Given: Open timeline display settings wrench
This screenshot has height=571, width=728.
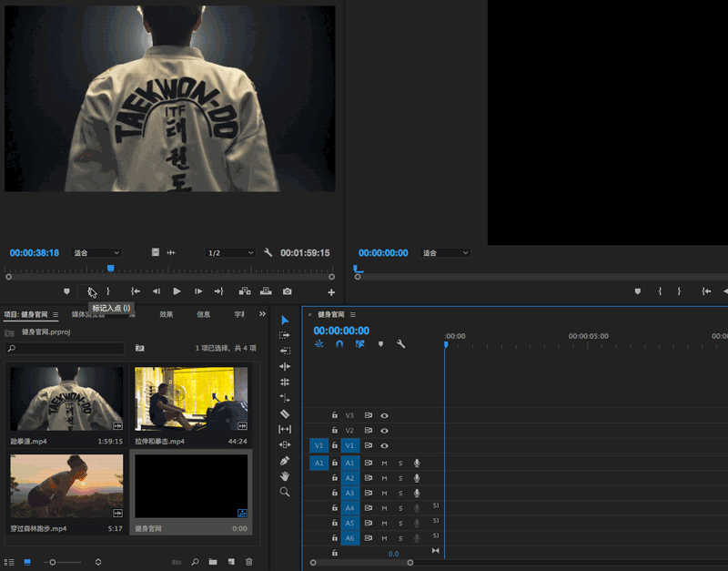Looking at the screenshot, I should click(x=400, y=344).
